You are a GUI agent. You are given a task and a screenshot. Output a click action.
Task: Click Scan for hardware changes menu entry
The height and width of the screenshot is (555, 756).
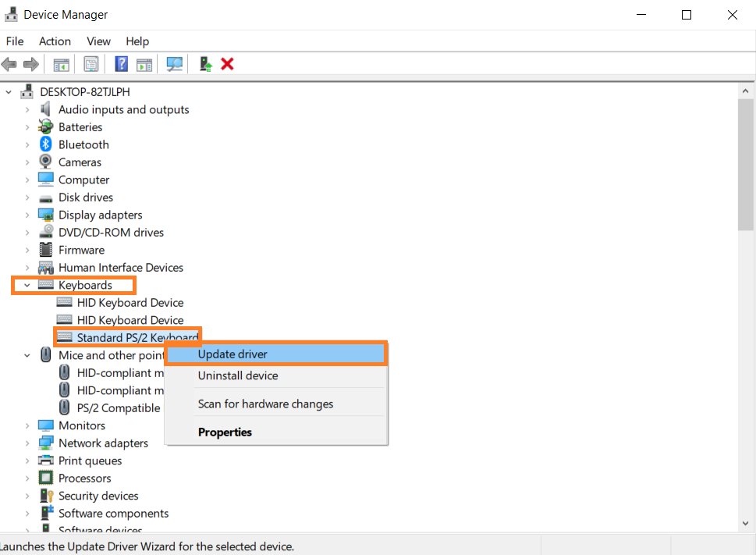[265, 404]
